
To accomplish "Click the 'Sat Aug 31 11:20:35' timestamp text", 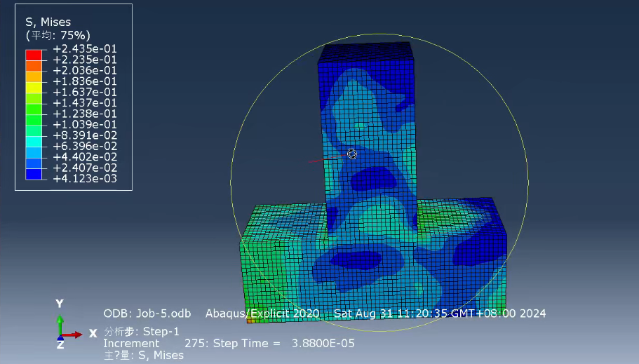I will (391, 314).
